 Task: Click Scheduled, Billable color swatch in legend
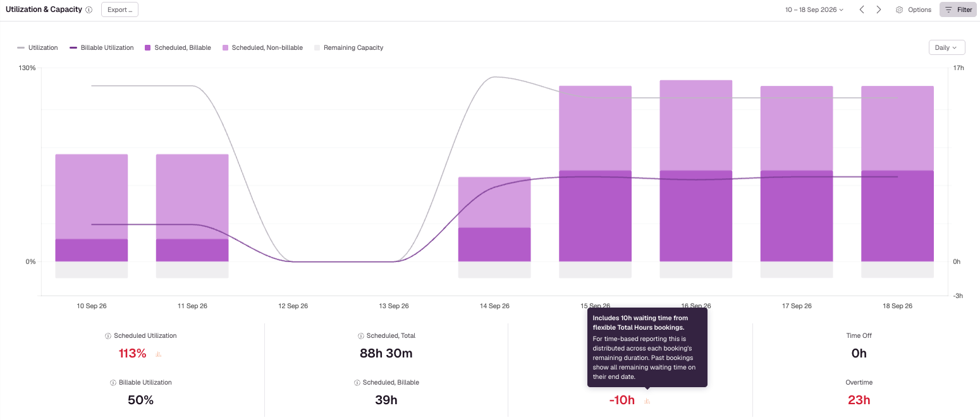(x=148, y=48)
